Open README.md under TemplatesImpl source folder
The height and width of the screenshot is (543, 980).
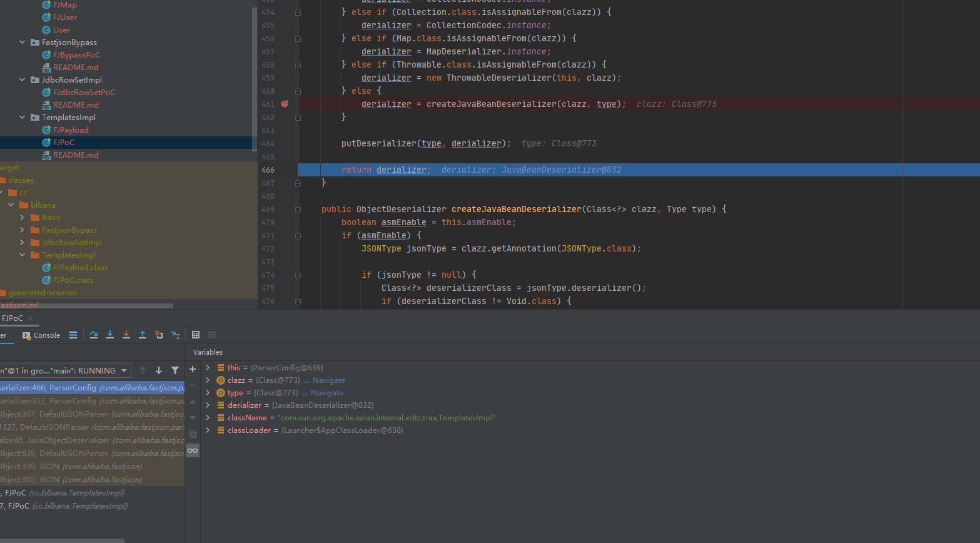click(x=76, y=155)
